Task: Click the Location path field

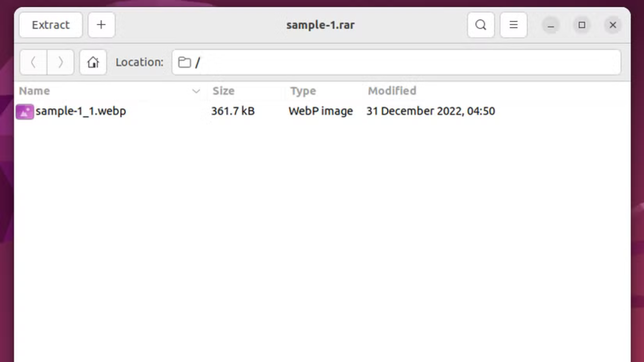Action: [402, 62]
